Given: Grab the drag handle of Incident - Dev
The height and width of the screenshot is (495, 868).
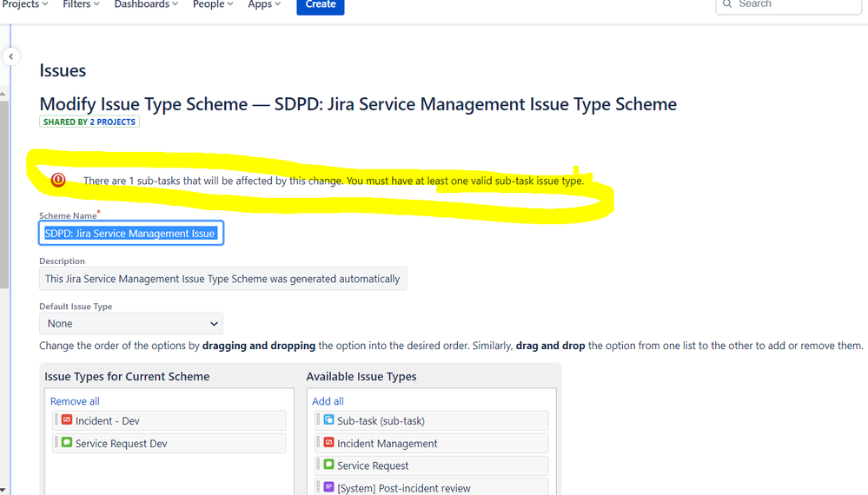Looking at the screenshot, I should [56, 420].
